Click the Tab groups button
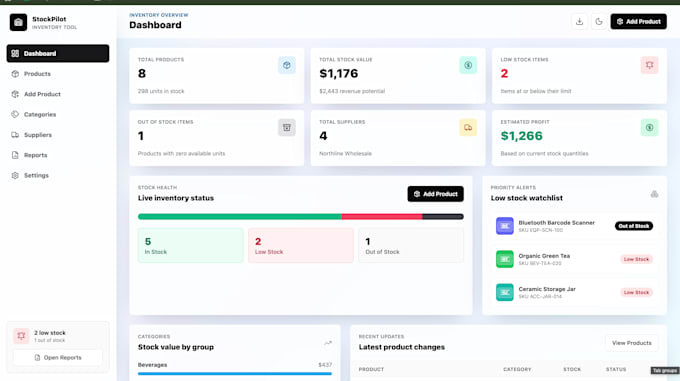Image resolution: width=680 pixels, height=381 pixels. click(665, 371)
